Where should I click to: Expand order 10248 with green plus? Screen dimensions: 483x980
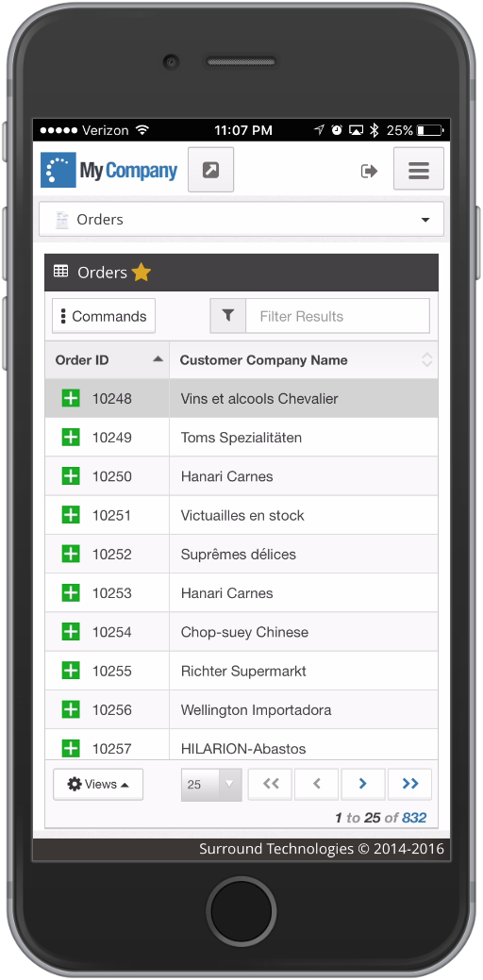click(x=72, y=398)
